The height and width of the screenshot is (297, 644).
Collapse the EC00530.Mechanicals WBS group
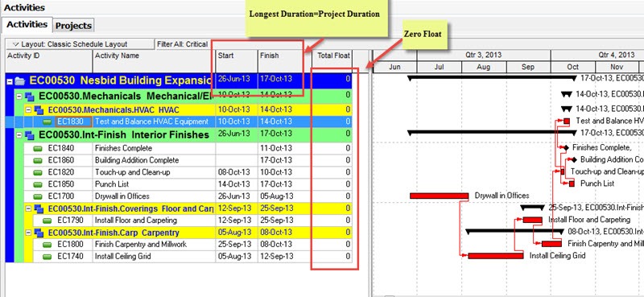click(x=19, y=97)
